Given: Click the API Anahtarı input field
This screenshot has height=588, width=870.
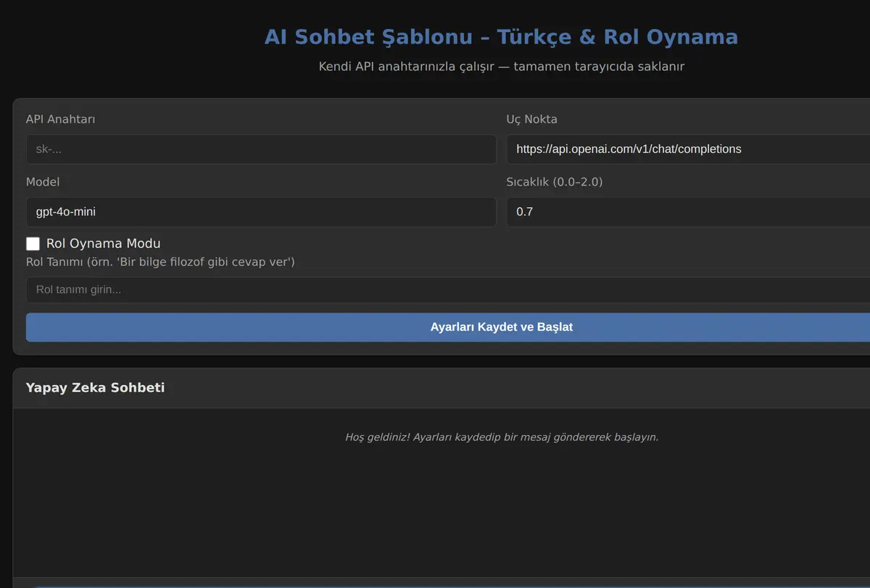Looking at the screenshot, I should (261, 149).
